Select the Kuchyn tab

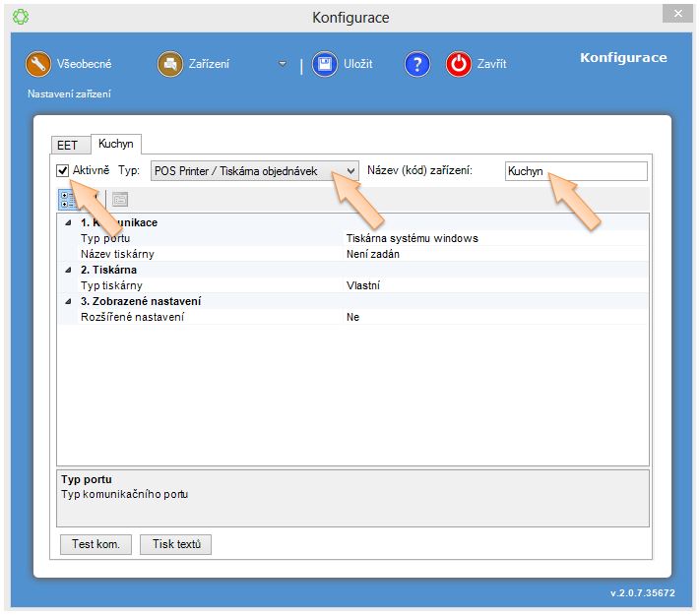coord(115,144)
